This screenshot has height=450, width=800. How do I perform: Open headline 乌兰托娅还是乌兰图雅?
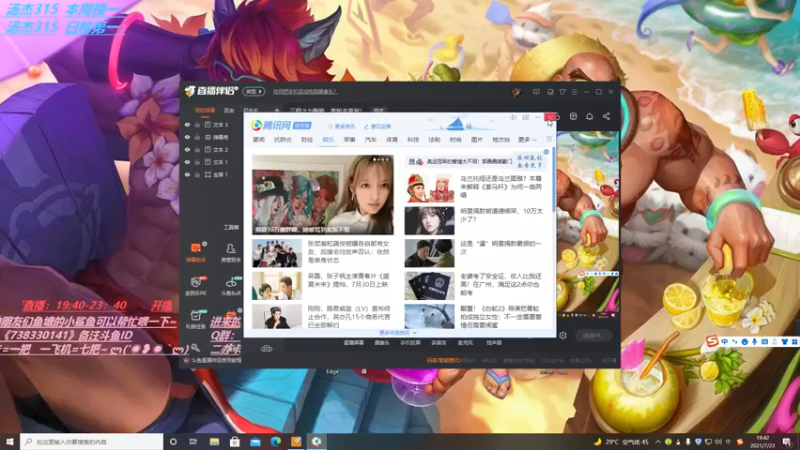(501, 187)
